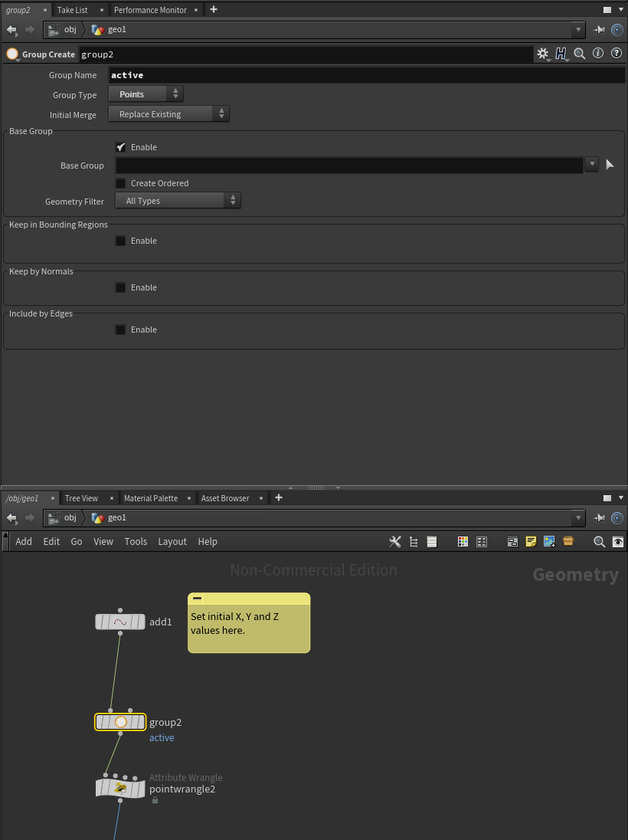Expand the Geometry Filter dropdown
Viewport: 628px width, 840px height.
178,201
